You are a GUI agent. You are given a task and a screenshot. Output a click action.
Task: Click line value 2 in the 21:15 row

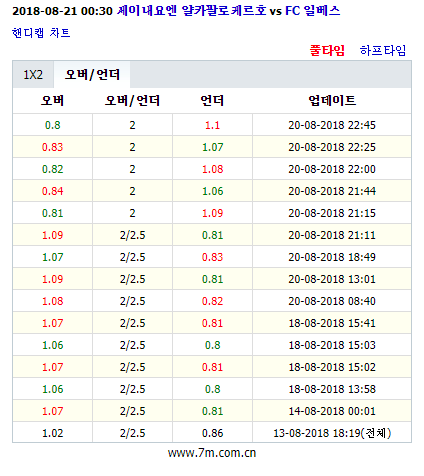pyautogui.click(x=132, y=213)
